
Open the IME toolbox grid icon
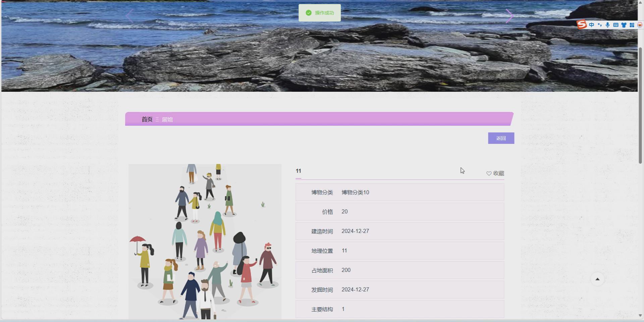click(x=632, y=25)
